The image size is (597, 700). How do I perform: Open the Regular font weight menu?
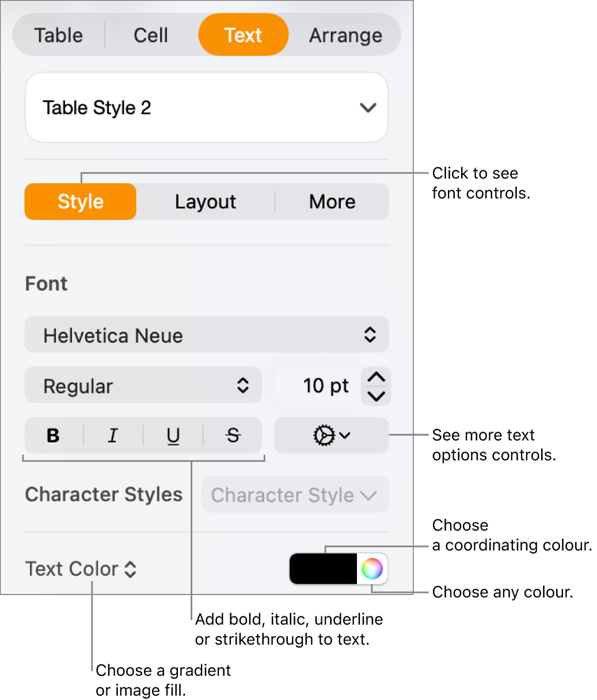(143, 386)
